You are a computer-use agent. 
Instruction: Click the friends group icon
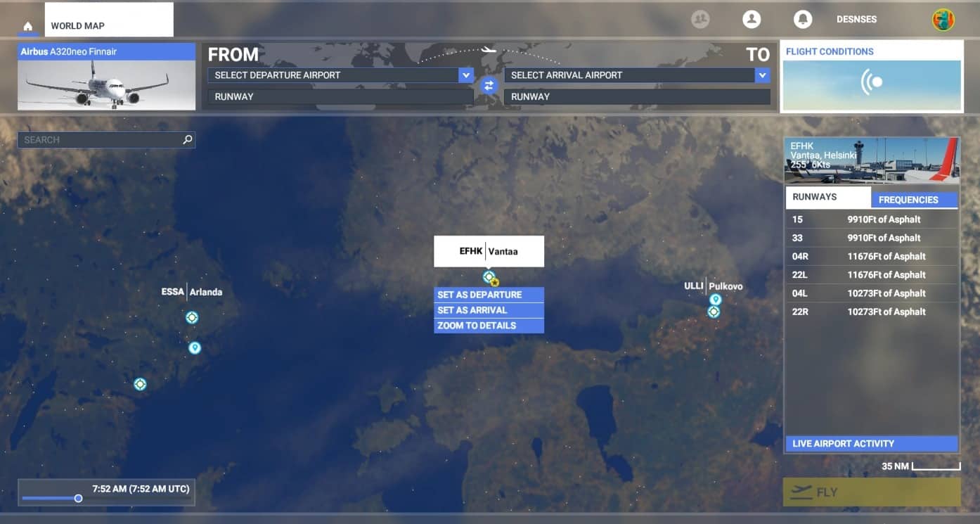point(700,20)
